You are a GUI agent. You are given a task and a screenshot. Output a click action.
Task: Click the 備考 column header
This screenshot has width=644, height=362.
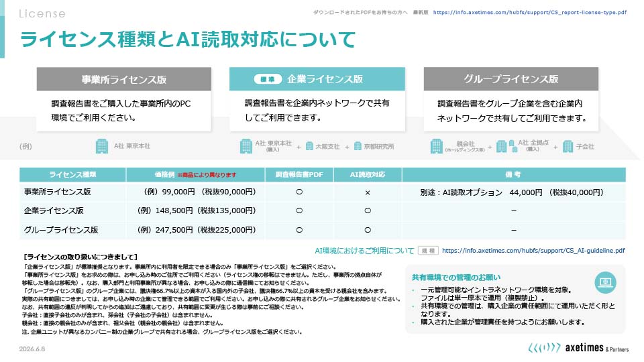pyautogui.click(x=513, y=174)
